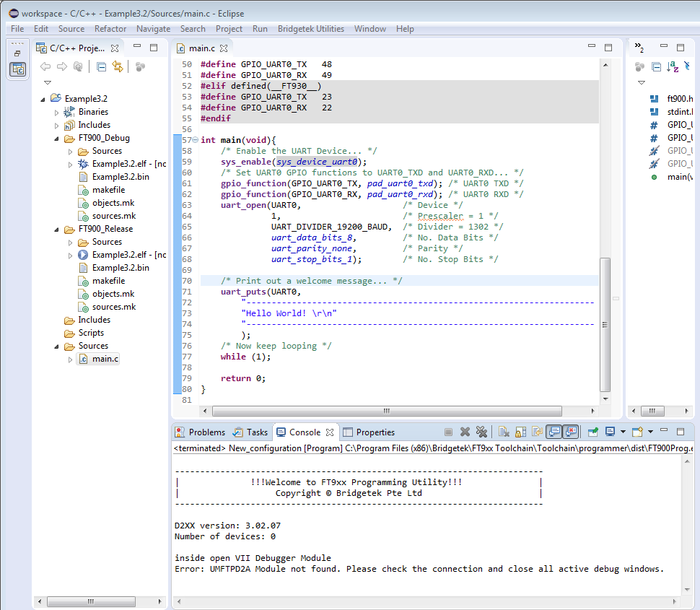Viewport: 700px width, 610px height.
Task: Open the Refactor menu
Action: (x=110, y=29)
